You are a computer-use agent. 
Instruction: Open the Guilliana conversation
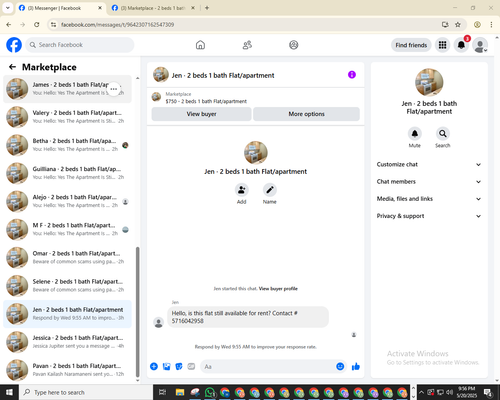click(67, 173)
